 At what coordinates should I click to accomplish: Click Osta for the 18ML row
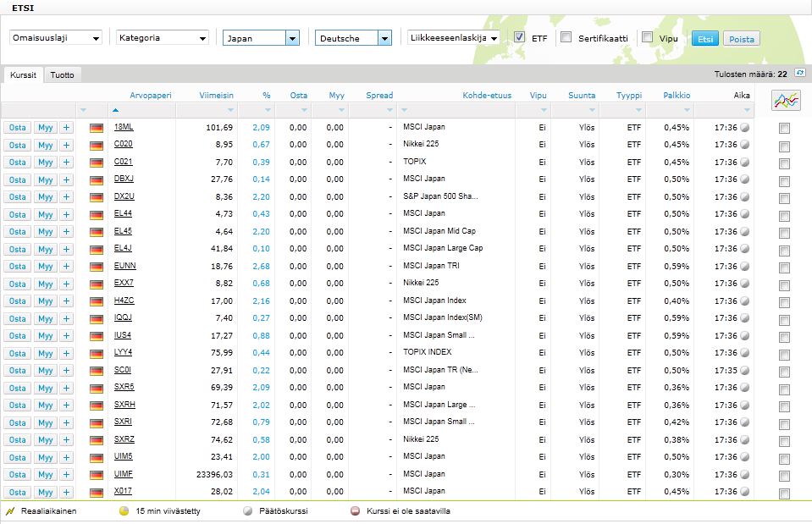(17, 128)
